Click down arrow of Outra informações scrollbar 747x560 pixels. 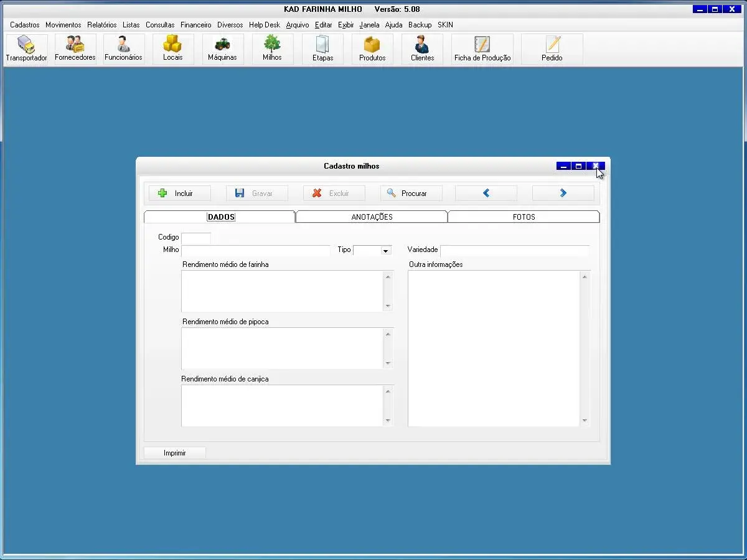point(585,421)
